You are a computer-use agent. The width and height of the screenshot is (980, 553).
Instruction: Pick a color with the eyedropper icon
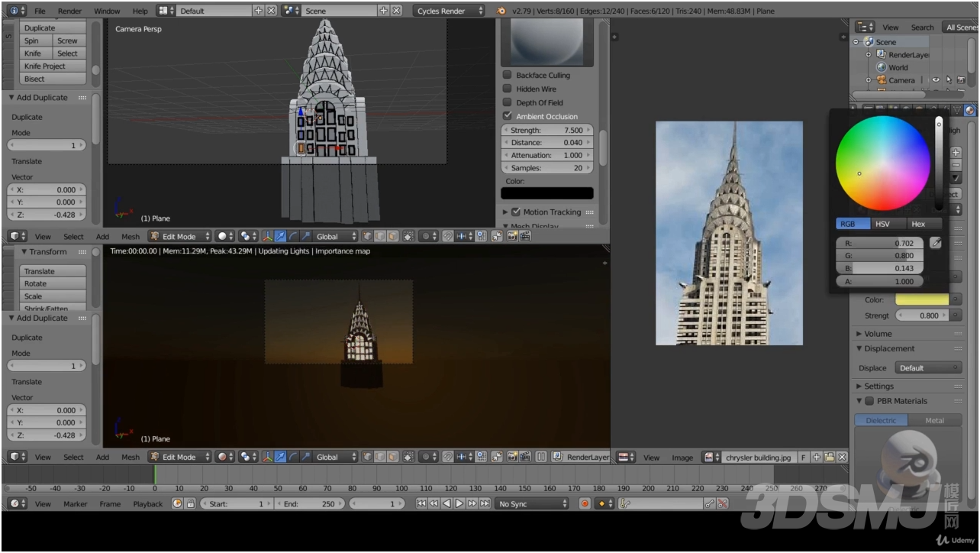coord(936,243)
